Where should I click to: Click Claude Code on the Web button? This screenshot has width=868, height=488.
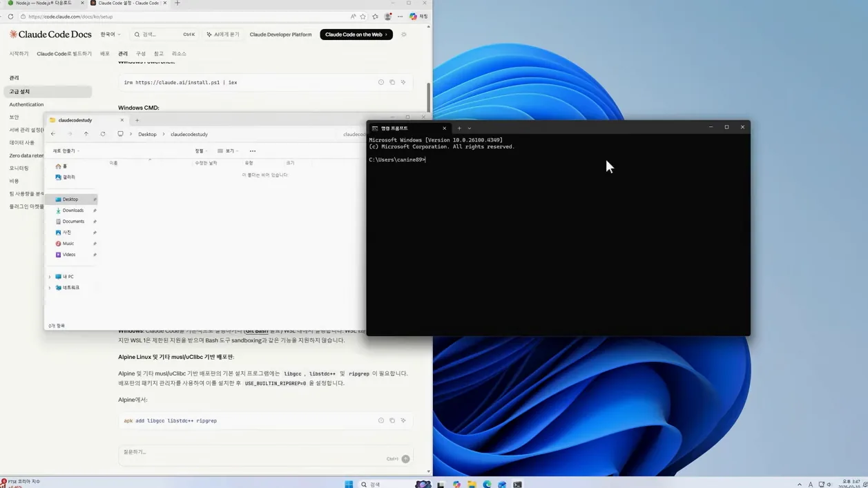(x=356, y=35)
